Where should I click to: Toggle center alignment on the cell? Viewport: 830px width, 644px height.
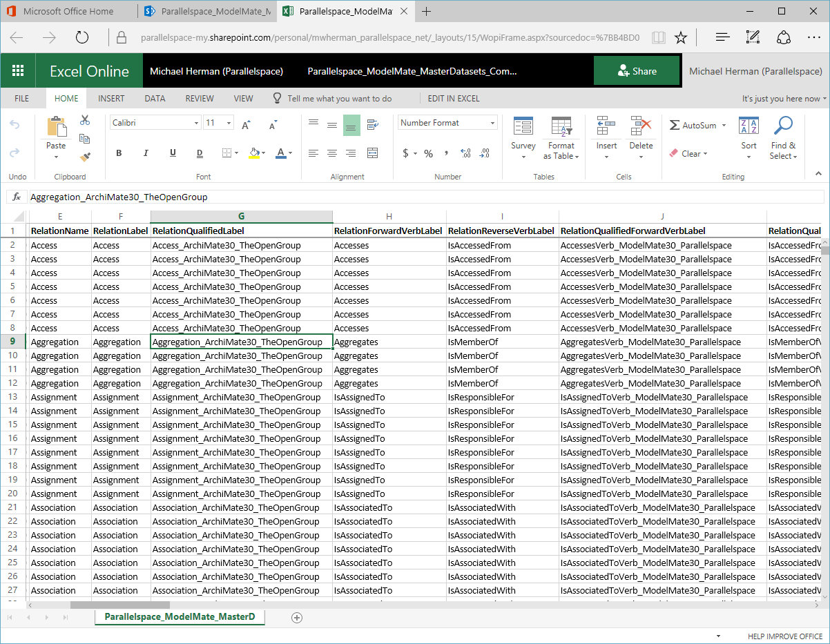(332, 153)
